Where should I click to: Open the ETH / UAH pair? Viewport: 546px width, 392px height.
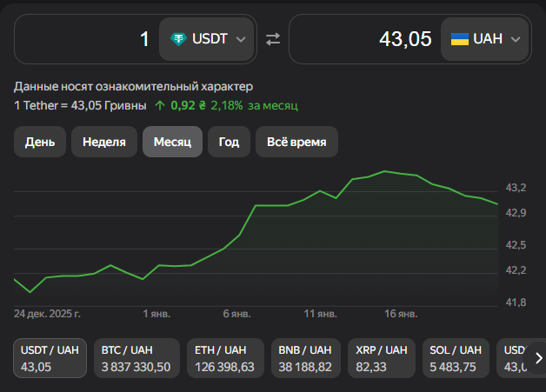(225, 358)
